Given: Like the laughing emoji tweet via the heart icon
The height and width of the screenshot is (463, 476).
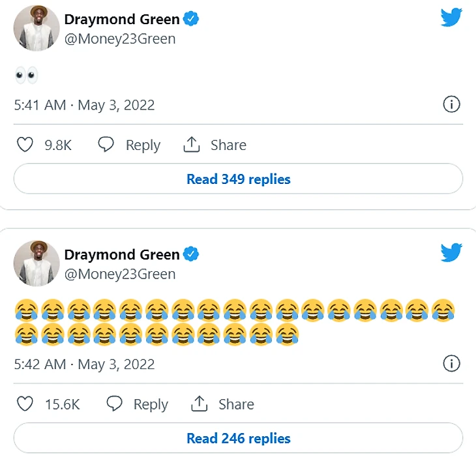Looking at the screenshot, I should pyautogui.click(x=25, y=404).
